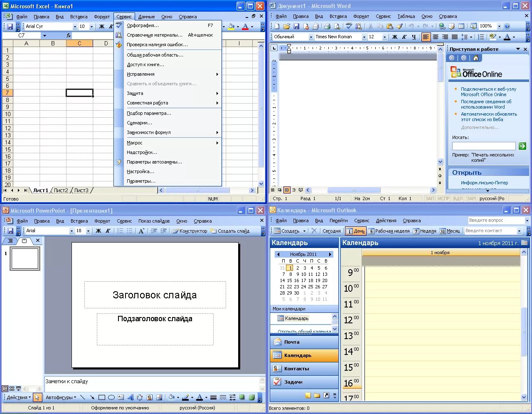Toggle Underline in Word formatting toolbar

414,37
